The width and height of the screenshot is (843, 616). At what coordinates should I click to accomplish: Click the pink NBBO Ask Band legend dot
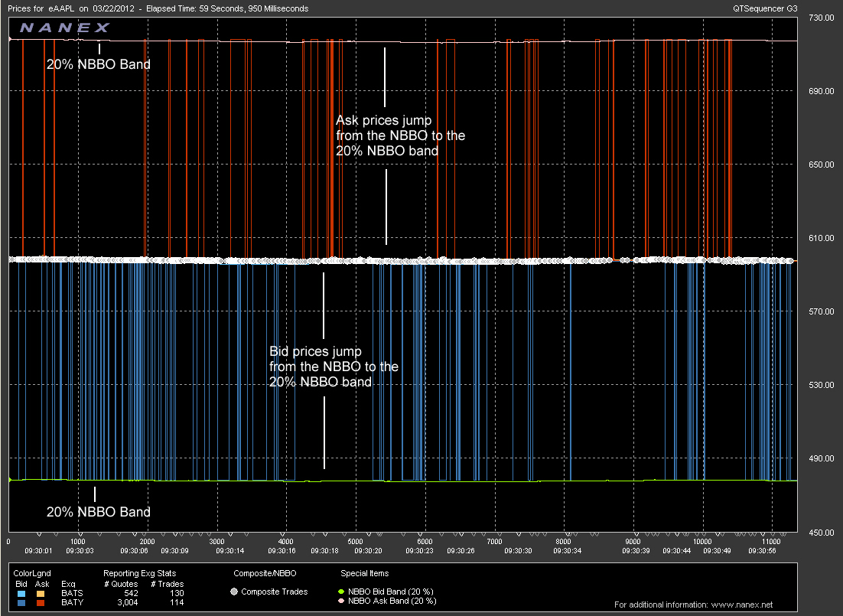pos(341,601)
